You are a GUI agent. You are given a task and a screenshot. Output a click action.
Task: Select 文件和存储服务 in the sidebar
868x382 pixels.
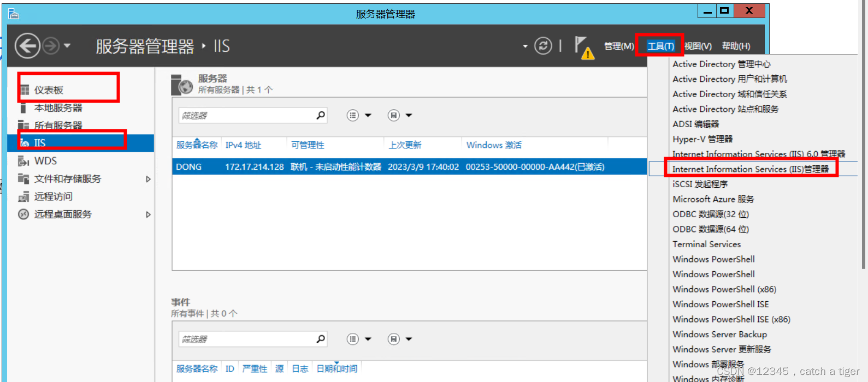(81, 179)
